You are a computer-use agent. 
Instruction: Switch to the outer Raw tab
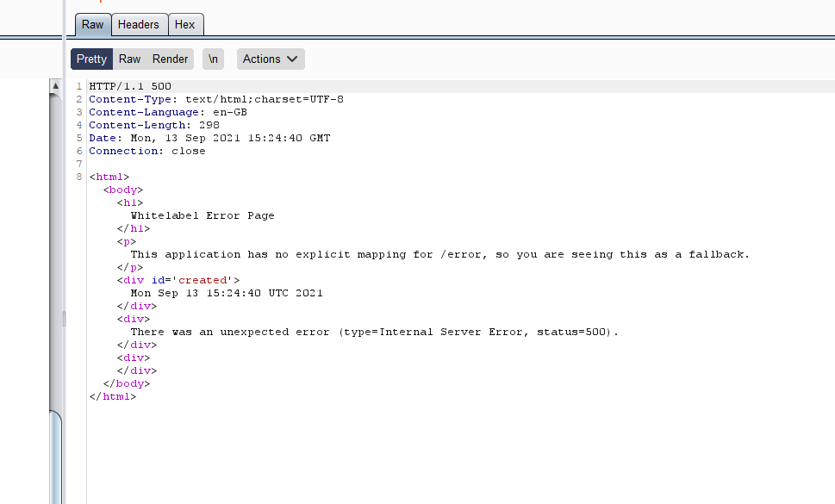[93, 25]
